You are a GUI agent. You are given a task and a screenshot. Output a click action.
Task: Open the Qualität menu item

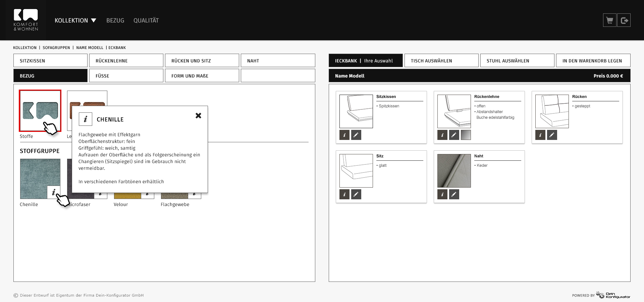(146, 20)
